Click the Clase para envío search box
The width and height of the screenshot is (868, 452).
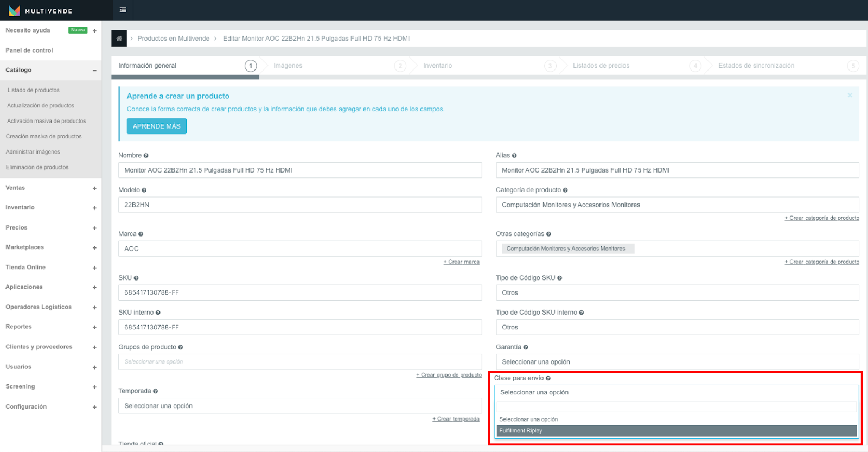[677, 407]
